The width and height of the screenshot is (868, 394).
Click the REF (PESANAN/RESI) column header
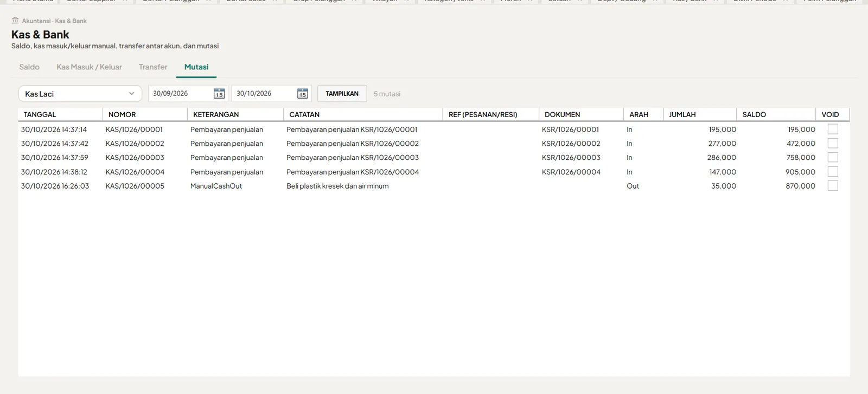[491, 114]
